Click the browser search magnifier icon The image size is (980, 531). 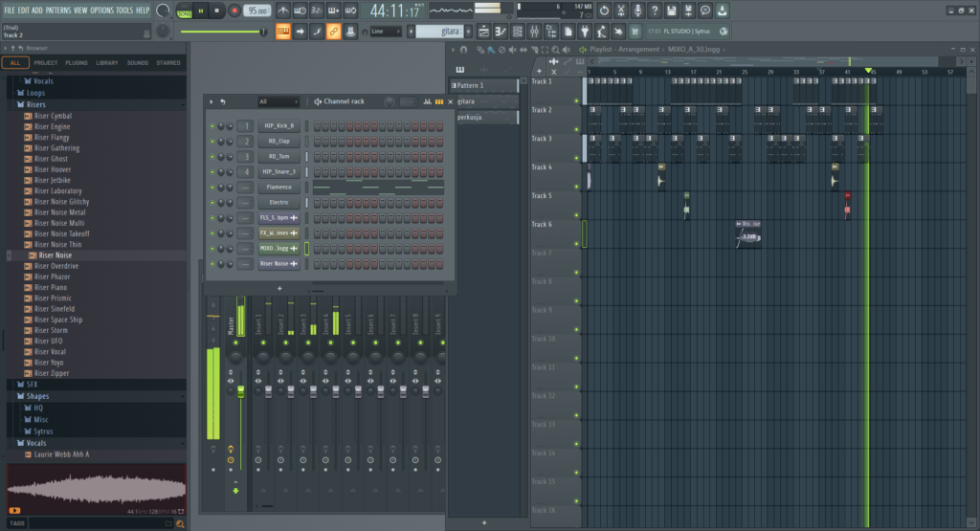pos(180,523)
